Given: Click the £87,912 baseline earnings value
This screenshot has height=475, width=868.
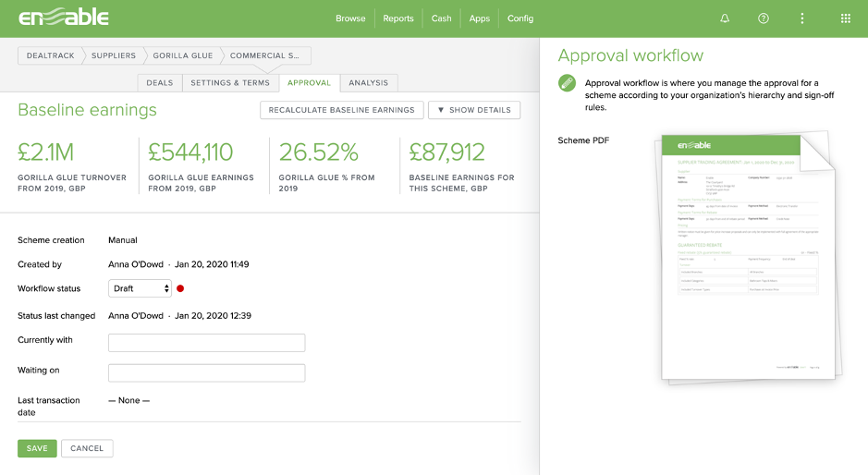Looking at the screenshot, I should [446, 152].
